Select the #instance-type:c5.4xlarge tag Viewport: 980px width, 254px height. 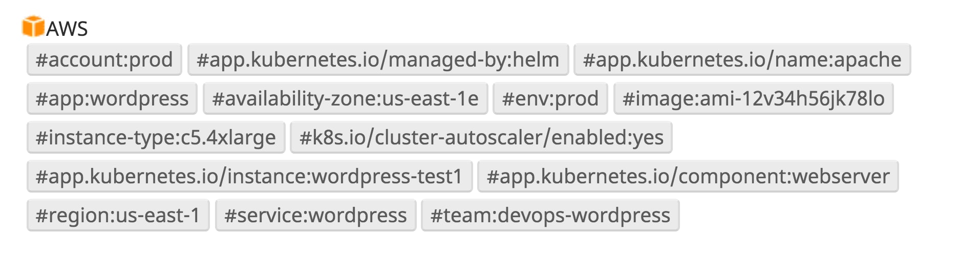pyautogui.click(x=156, y=138)
